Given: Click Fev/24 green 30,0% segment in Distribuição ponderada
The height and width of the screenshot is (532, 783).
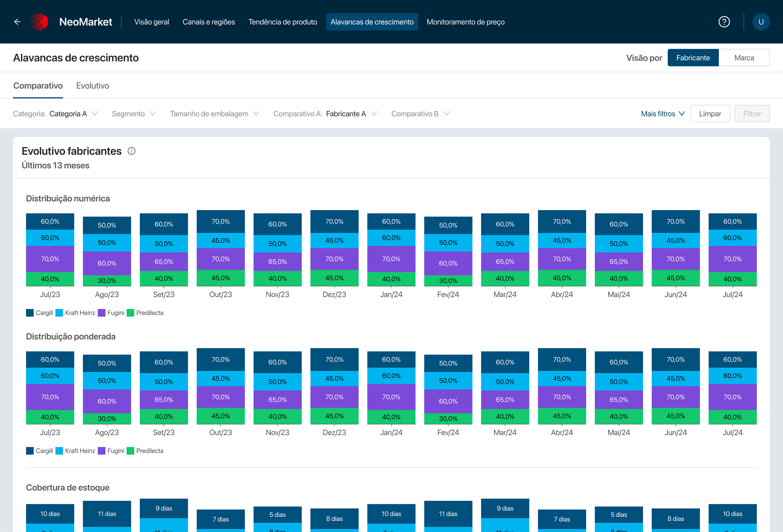Looking at the screenshot, I should tap(448, 418).
